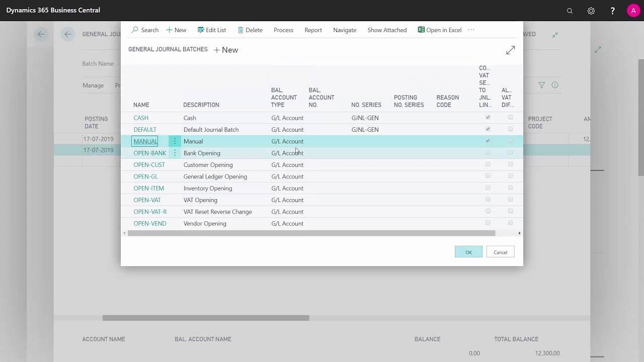644x362 pixels.
Task: Click the filter funnel icon in background page
Action: [541, 85]
